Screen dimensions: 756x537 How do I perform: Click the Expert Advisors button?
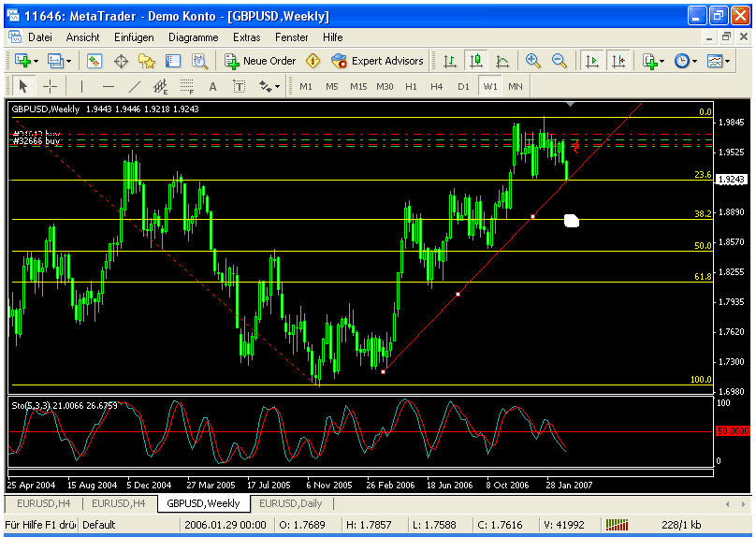pos(377,61)
